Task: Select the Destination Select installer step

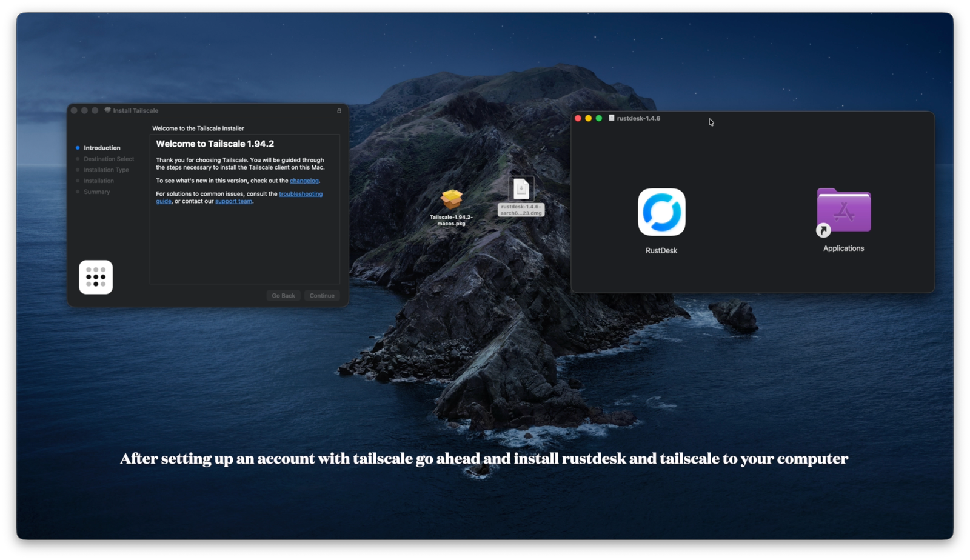Action: [x=109, y=159]
